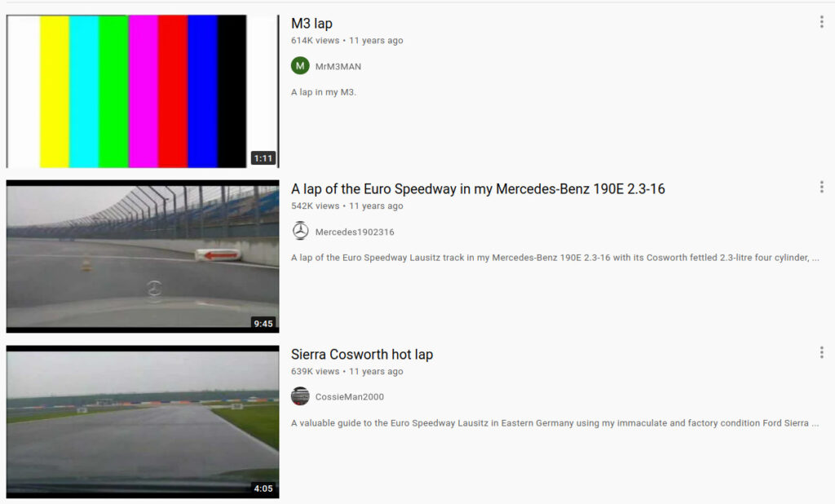Click the CossieMan2000 channel avatar
835x504 pixels.
click(x=300, y=396)
